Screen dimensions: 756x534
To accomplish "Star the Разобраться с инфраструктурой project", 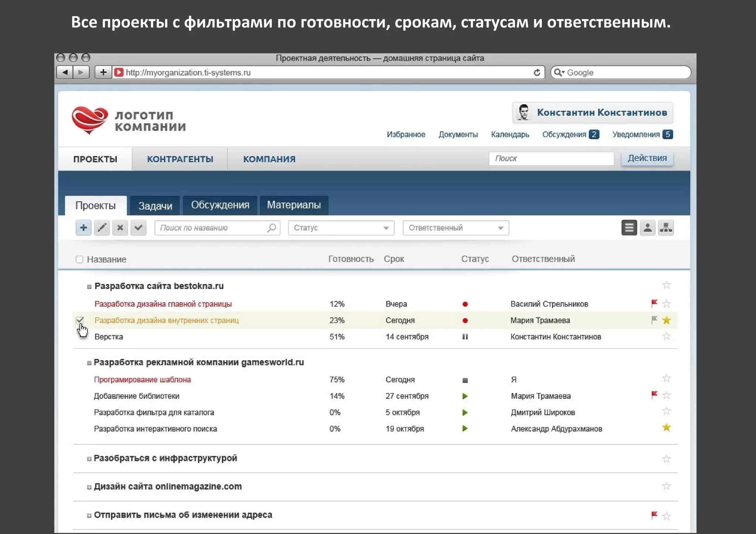I will 666,459.
